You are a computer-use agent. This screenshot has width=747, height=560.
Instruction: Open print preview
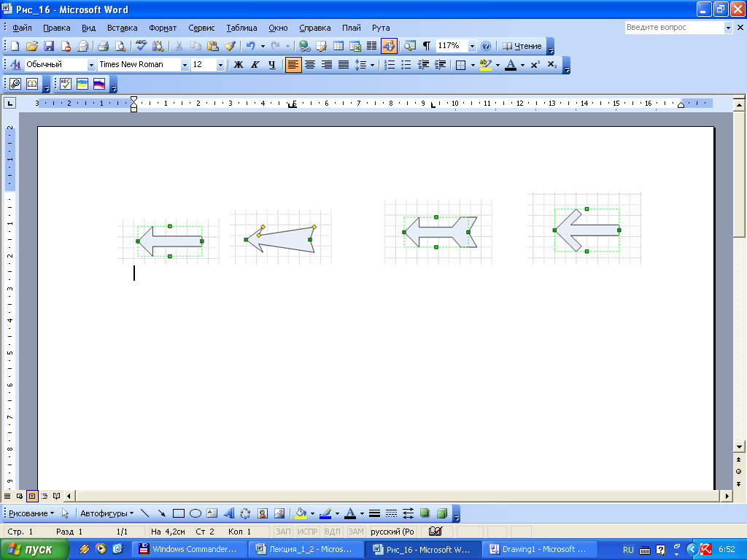click(x=120, y=46)
